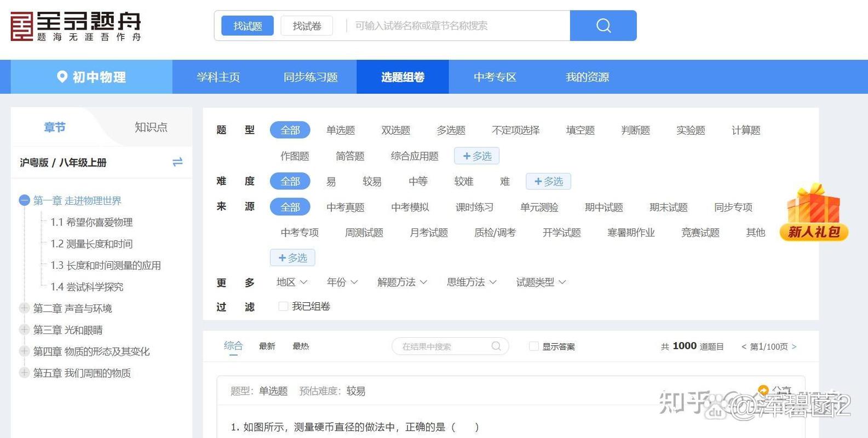Viewport: 868px width, 438px height.
Task: Open the 学科主页 nav tab
Action: tap(219, 77)
